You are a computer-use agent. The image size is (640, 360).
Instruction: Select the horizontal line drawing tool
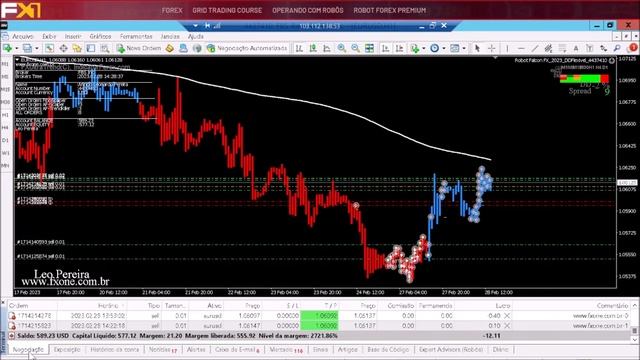[x=521, y=49]
